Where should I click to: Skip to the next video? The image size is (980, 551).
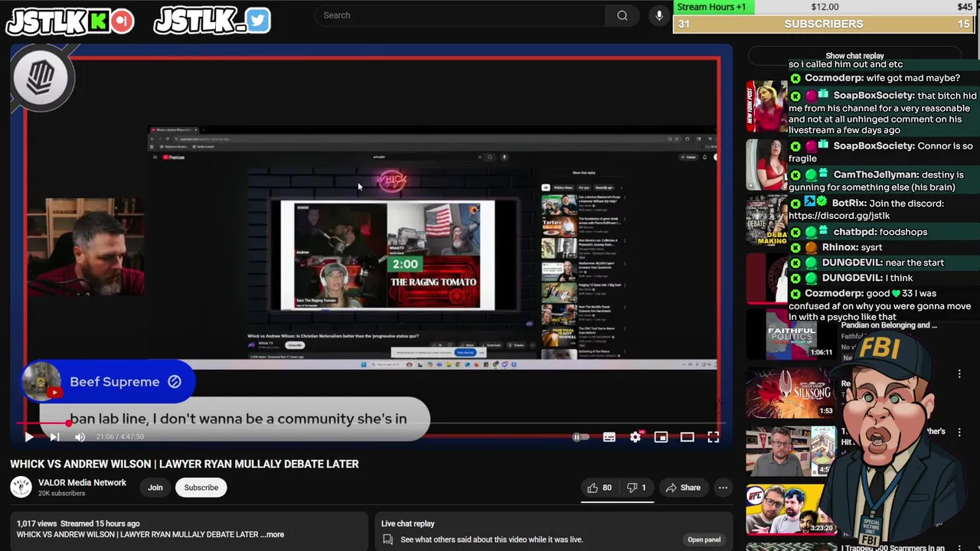click(54, 437)
